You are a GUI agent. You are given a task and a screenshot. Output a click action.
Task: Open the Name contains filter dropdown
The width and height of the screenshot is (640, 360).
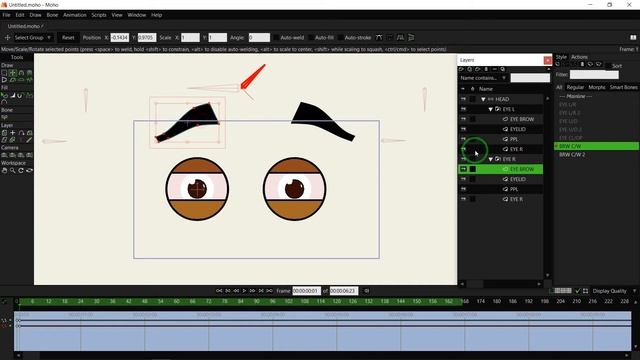[483, 78]
